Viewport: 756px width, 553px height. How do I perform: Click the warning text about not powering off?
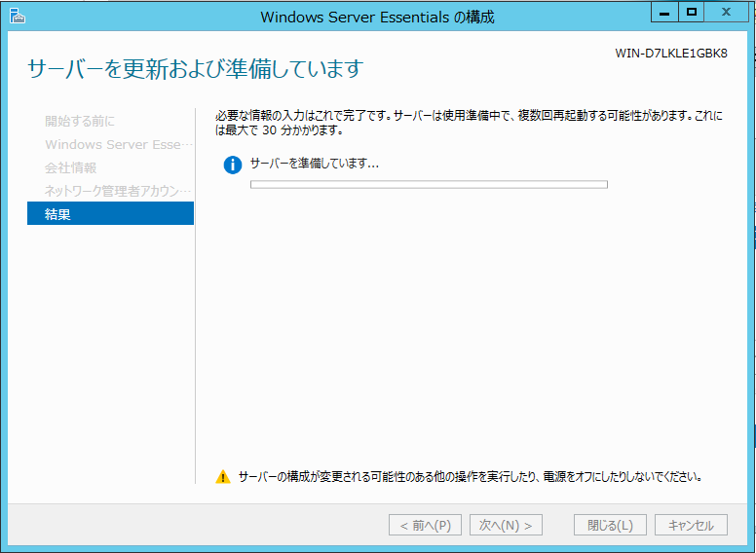471,477
